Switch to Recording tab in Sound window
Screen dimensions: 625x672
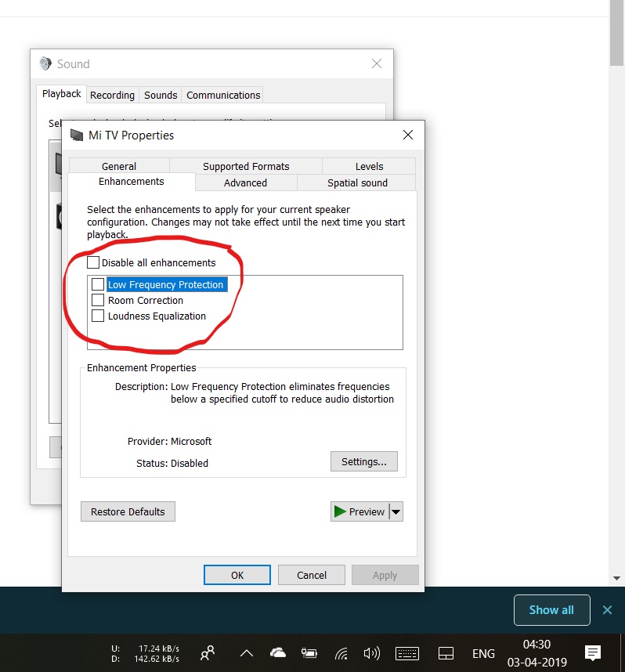click(112, 95)
